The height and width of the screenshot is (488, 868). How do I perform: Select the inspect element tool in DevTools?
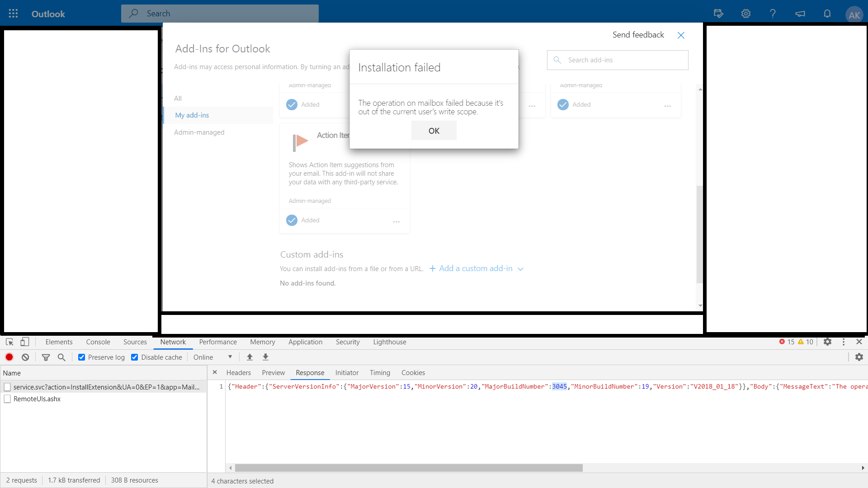click(9, 342)
